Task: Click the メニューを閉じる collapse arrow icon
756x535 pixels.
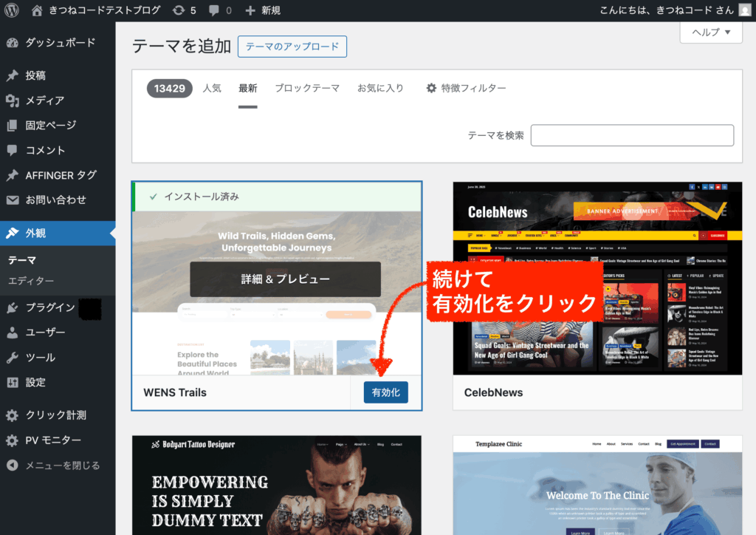Action: pyautogui.click(x=13, y=465)
